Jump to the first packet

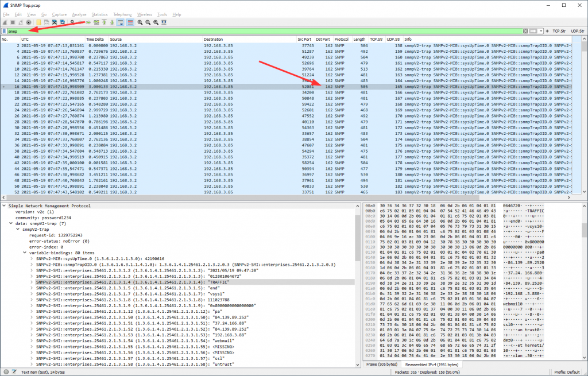(105, 22)
